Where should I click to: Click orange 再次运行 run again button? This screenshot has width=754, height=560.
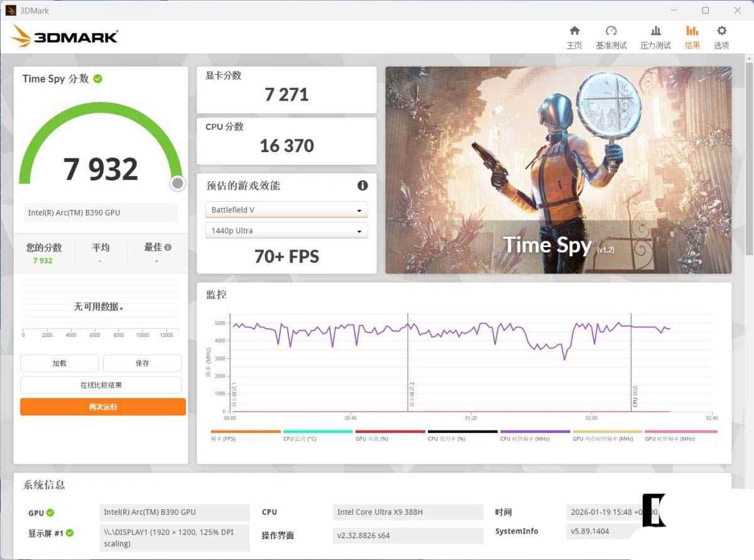click(103, 407)
